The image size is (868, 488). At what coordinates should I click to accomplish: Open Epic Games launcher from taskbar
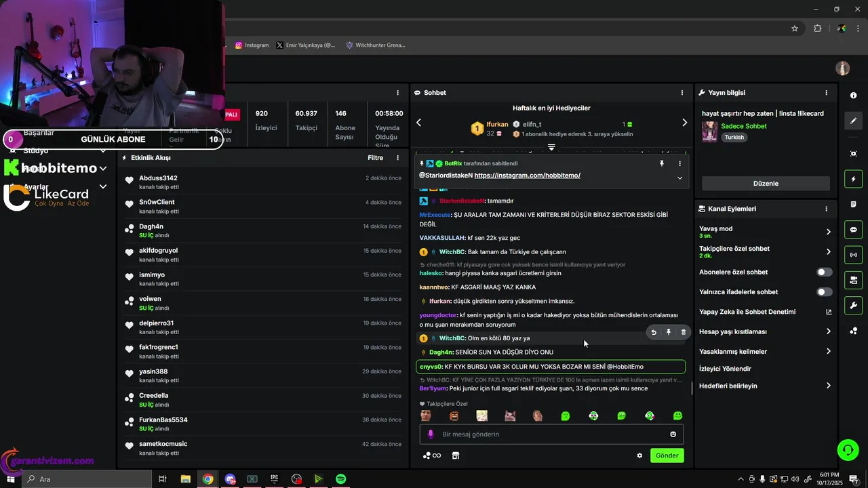[275, 479]
